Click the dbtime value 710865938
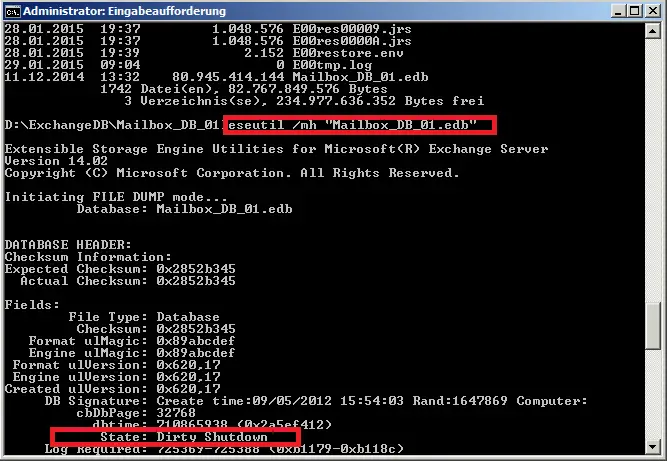Screen dimensions: 667x461 click(192, 425)
